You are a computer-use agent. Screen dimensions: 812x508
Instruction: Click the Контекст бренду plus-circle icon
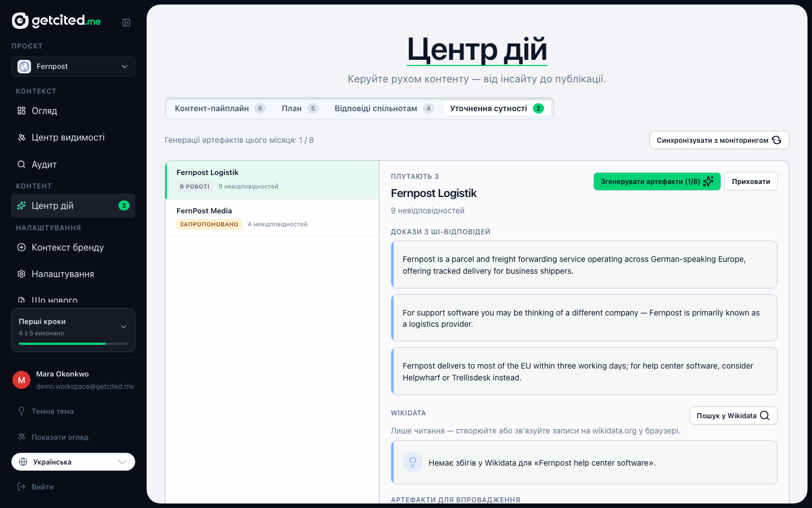[x=21, y=247]
